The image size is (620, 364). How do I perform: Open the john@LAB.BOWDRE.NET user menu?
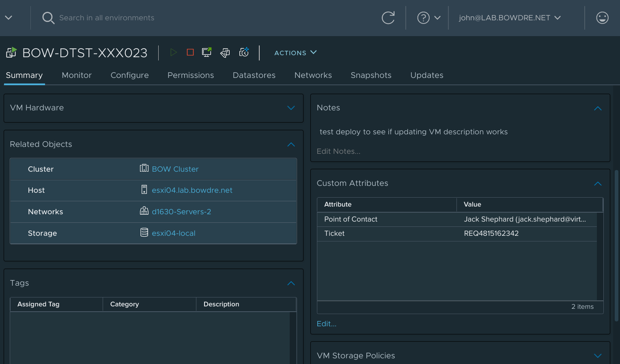(510, 18)
